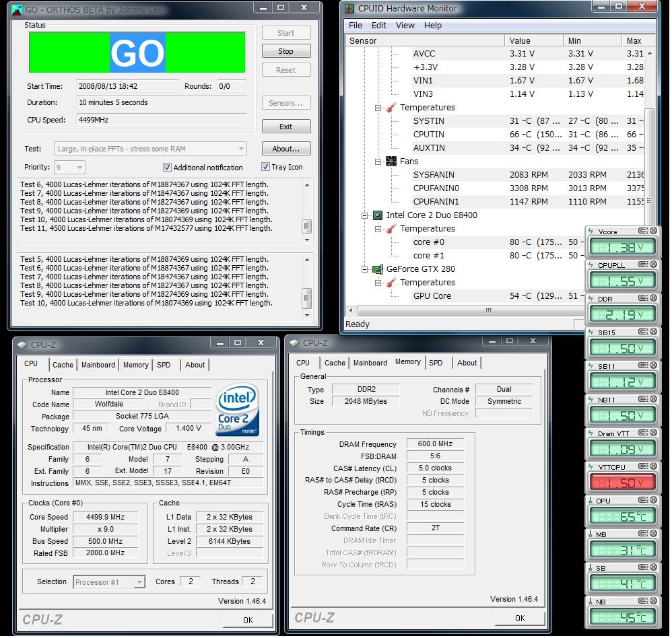The height and width of the screenshot is (638, 672).
Task: Click the magnet icon on CPU temperature gadget
Action: click(643, 501)
